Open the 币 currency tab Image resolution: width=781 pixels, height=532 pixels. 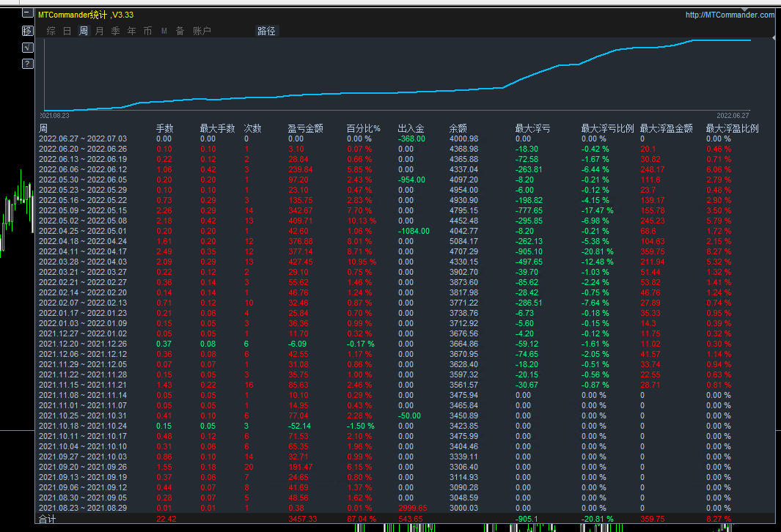point(148,31)
